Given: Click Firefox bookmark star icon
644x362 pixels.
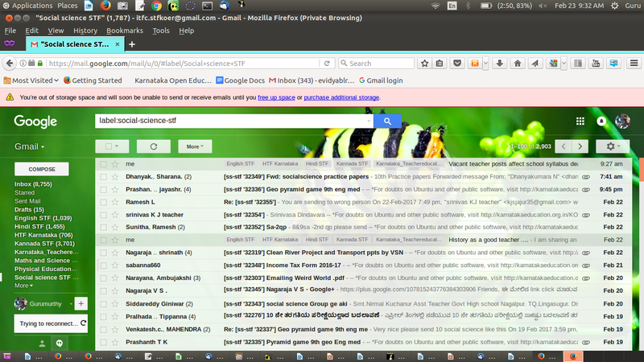Looking at the screenshot, I should (x=425, y=64).
